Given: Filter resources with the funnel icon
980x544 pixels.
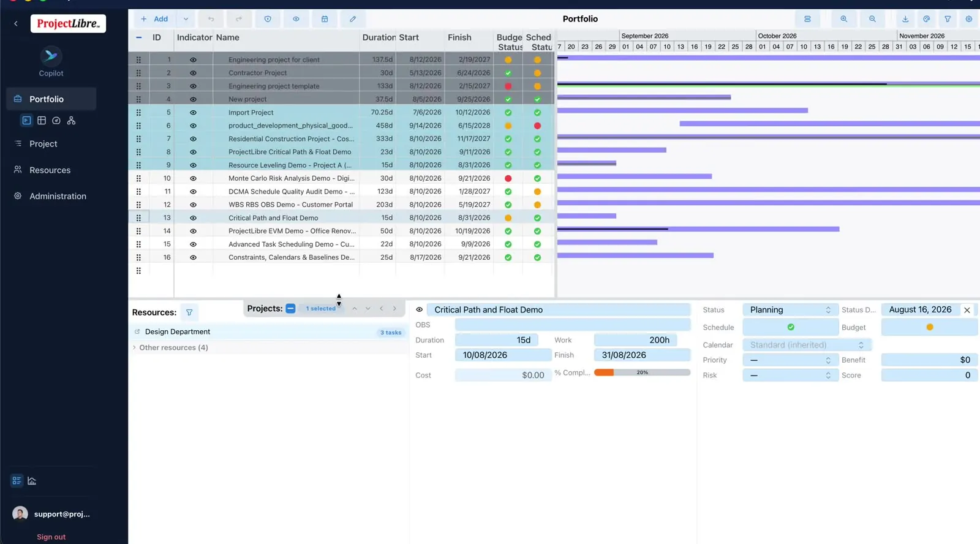Looking at the screenshot, I should [189, 312].
